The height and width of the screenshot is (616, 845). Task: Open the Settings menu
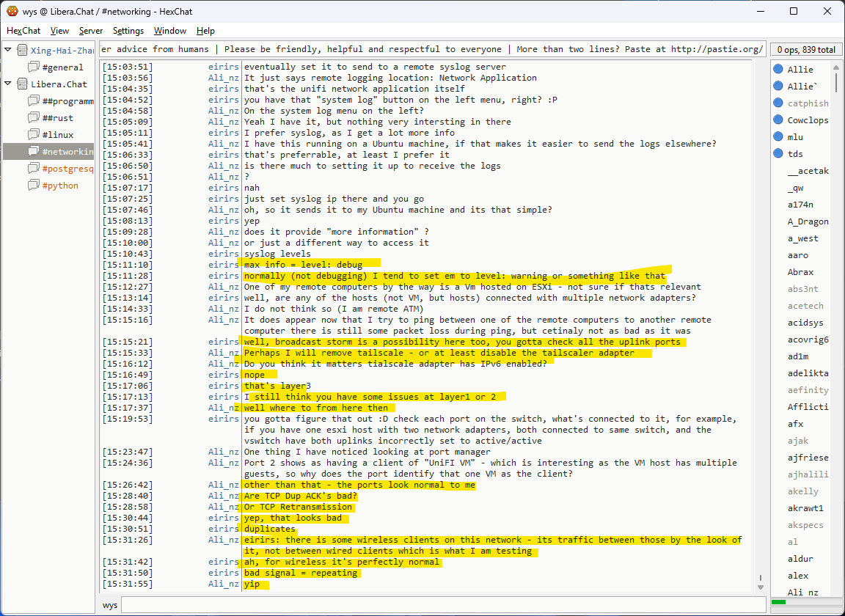(128, 31)
